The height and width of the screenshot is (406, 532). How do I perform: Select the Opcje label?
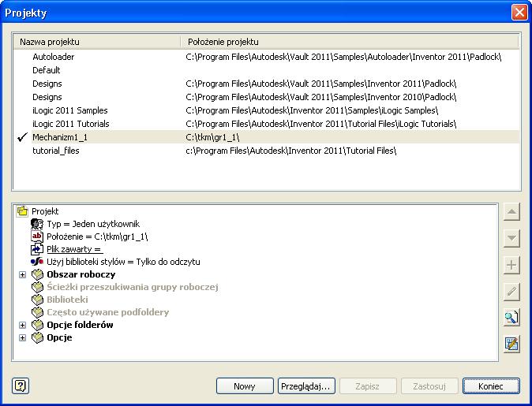click(x=59, y=337)
